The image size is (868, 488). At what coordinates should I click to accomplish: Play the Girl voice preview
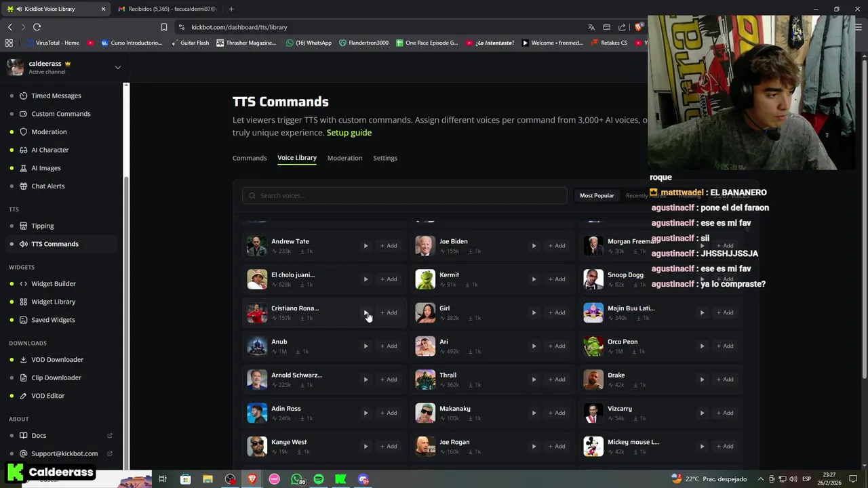534,312
